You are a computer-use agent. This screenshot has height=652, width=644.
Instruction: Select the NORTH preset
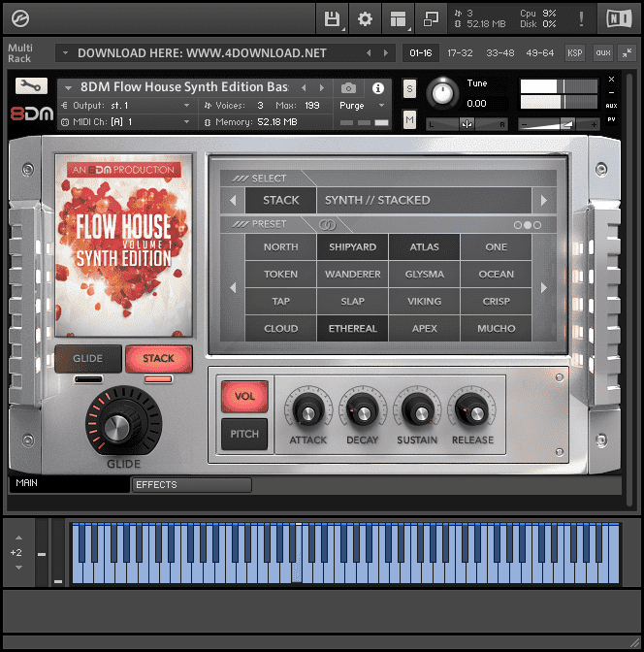[x=280, y=247]
